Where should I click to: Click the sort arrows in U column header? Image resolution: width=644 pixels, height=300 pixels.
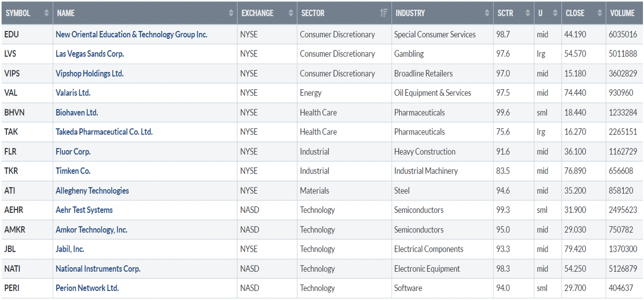tap(555, 13)
